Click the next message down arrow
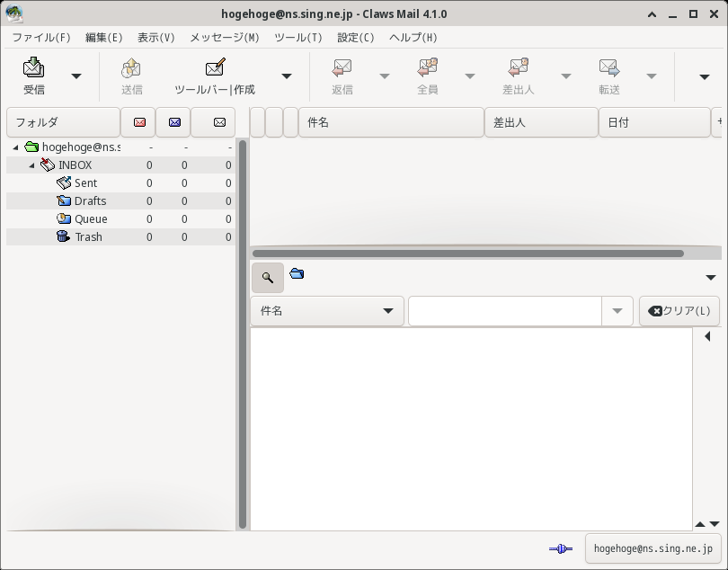728x570 pixels. point(715,524)
